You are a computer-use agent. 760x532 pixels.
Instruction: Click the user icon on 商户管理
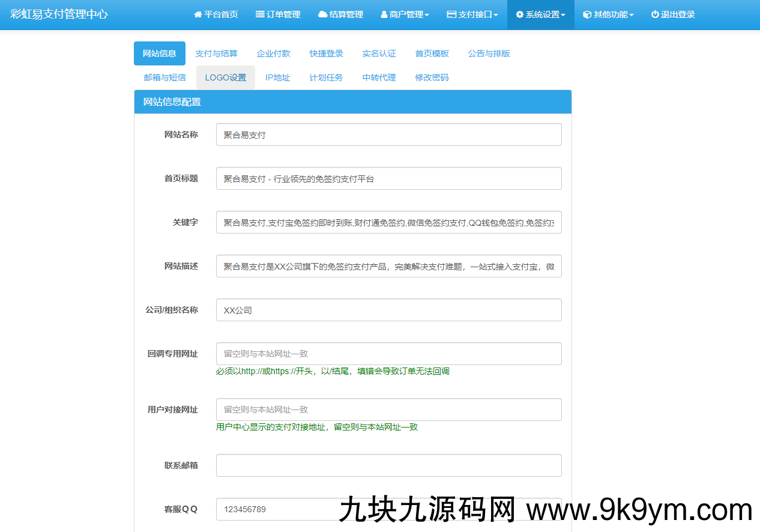click(x=384, y=15)
